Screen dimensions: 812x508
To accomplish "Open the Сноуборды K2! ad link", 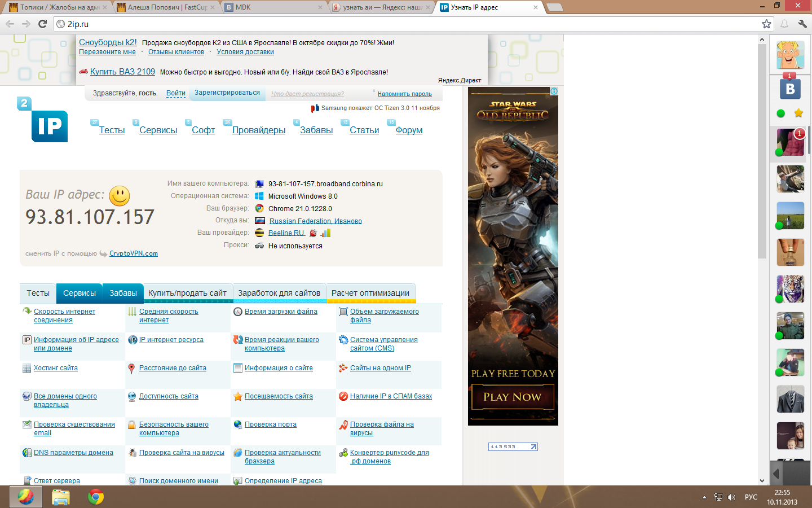I will [108, 42].
